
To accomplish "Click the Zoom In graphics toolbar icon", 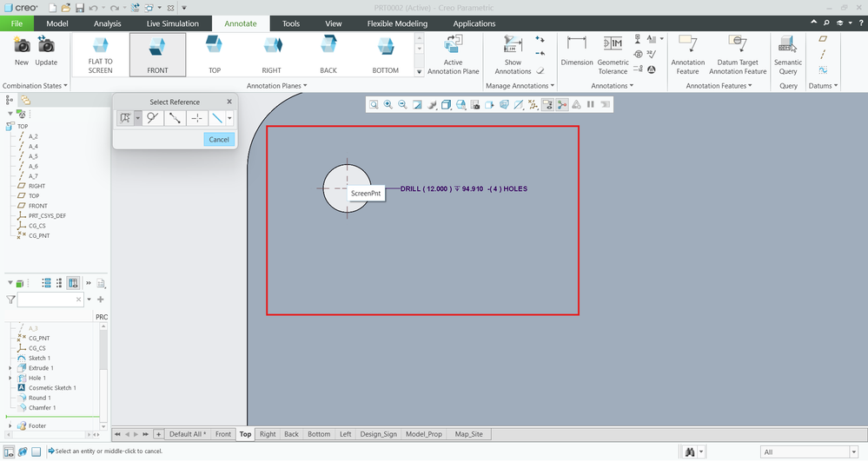I will 388,105.
